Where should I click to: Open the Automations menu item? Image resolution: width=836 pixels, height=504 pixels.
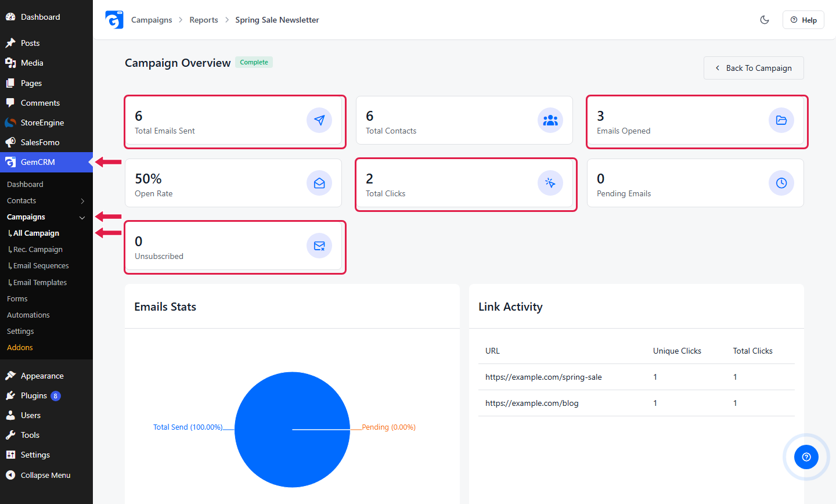(28, 315)
